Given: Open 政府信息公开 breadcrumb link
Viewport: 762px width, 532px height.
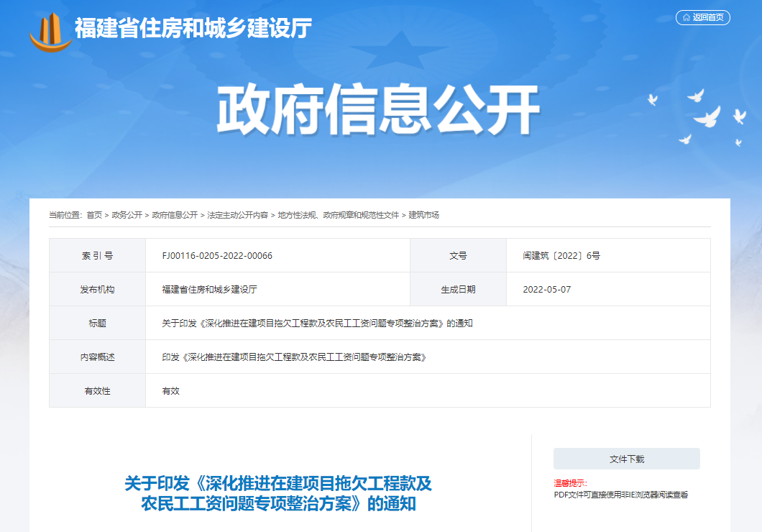Looking at the screenshot, I should [175, 215].
